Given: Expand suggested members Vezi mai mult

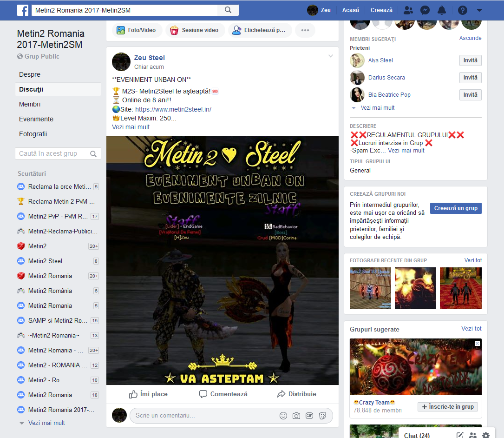Looking at the screenshot, I should [x=377, y=108].
